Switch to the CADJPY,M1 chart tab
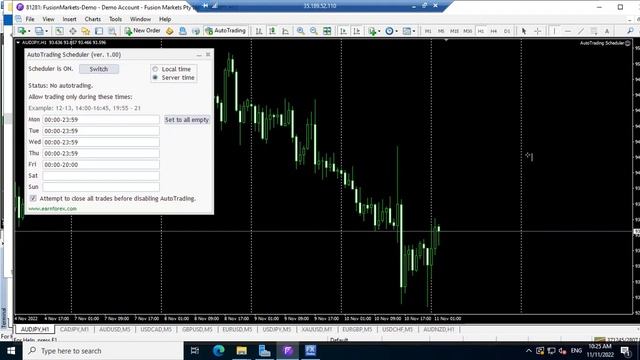Screen dimensions: 640x360 pyautogui.click(x=74, y=329)
